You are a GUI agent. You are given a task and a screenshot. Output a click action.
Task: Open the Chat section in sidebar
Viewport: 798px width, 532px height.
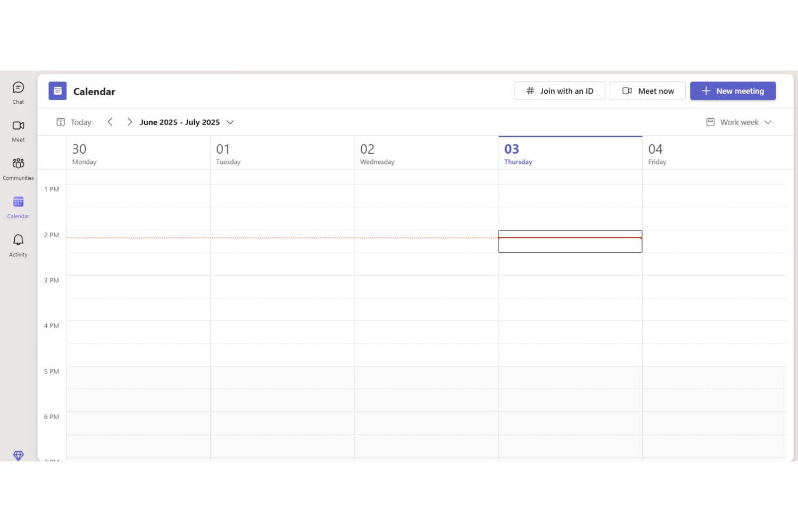pyautogui.click(x=18, y=93)
